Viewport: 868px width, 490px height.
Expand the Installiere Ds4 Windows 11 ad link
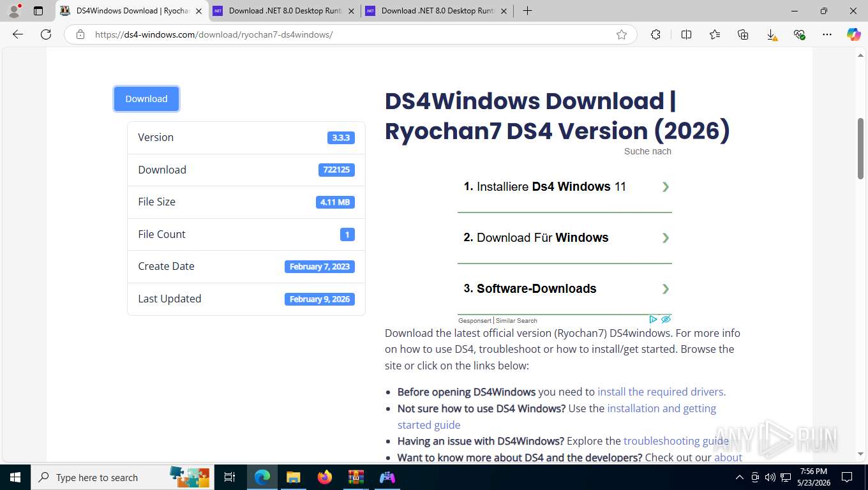565,187
